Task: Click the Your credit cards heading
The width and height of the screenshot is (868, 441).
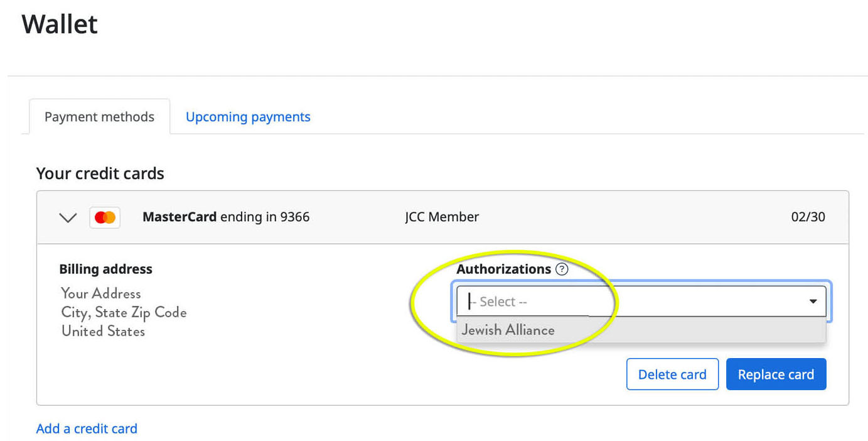Action: click(100, 173)
